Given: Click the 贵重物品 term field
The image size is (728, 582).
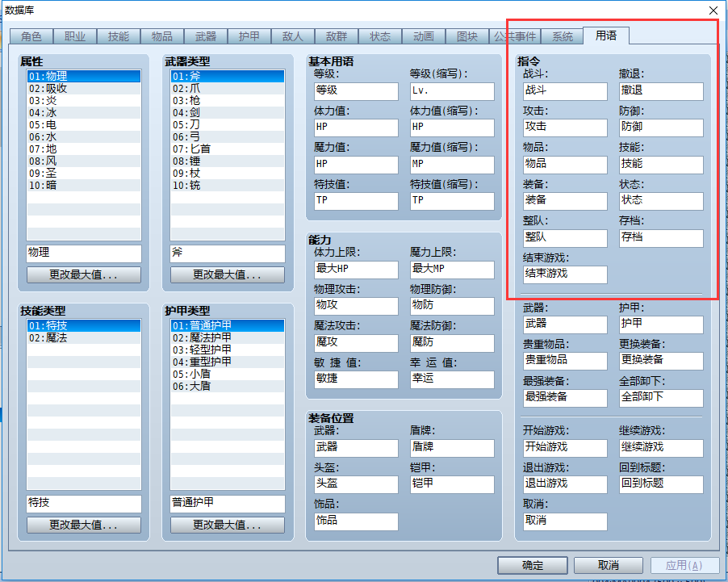Looking at the screenshot, I should tap(565, 361).
